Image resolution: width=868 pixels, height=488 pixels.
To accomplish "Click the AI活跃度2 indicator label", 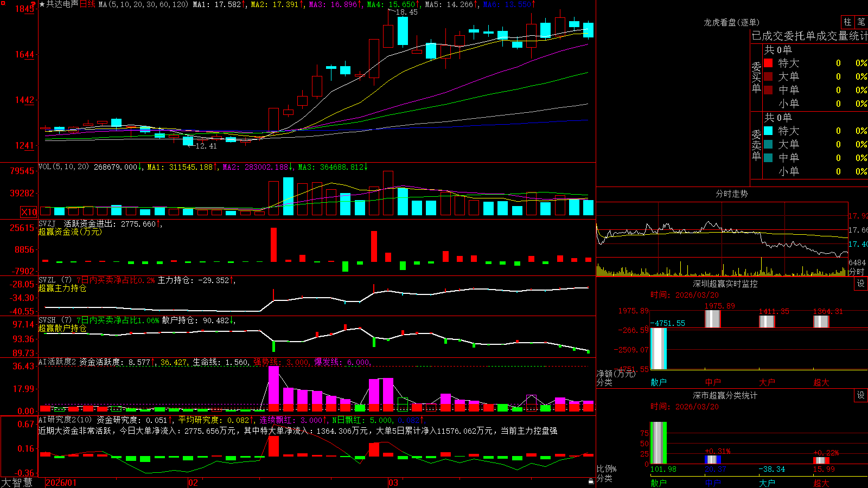I will (58, 362).
